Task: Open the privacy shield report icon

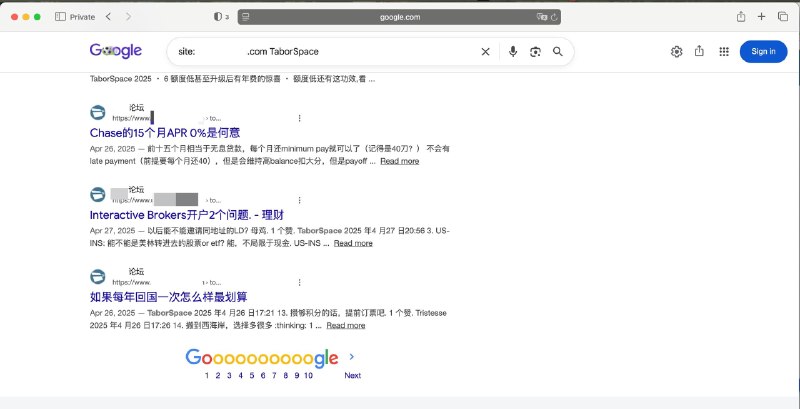Action: [x=218, y=17]
